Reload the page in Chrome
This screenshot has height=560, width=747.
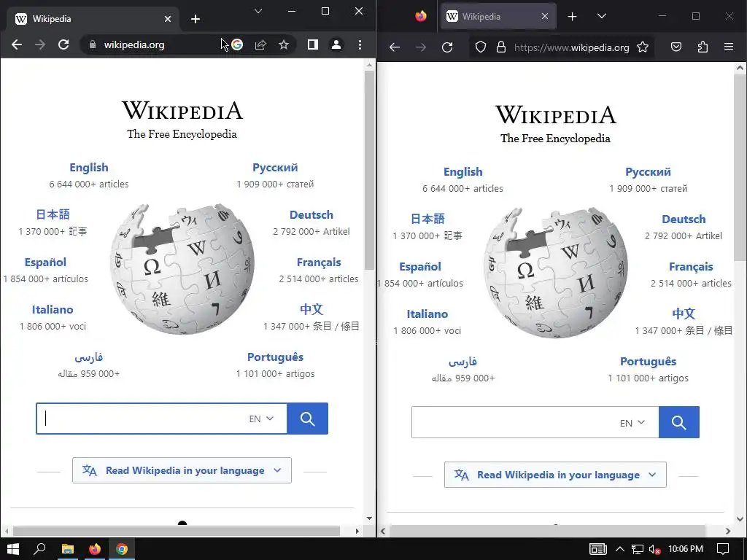[x=63, y=44]
